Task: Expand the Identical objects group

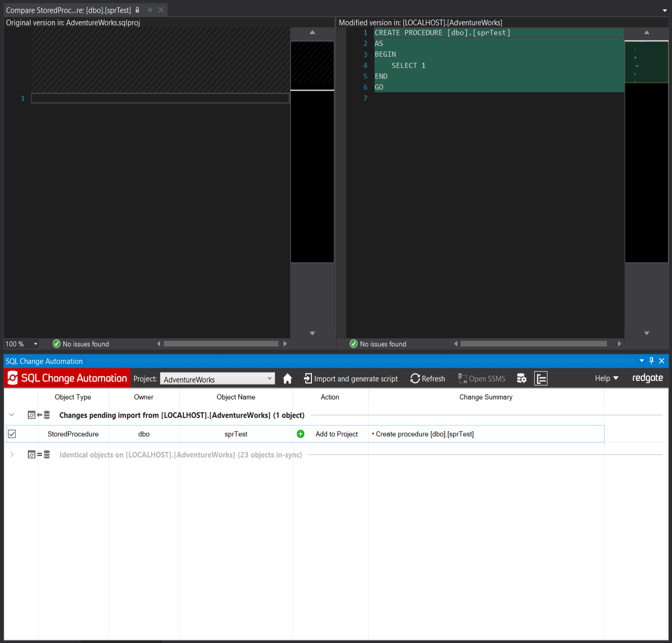Action: pos(12,455)
